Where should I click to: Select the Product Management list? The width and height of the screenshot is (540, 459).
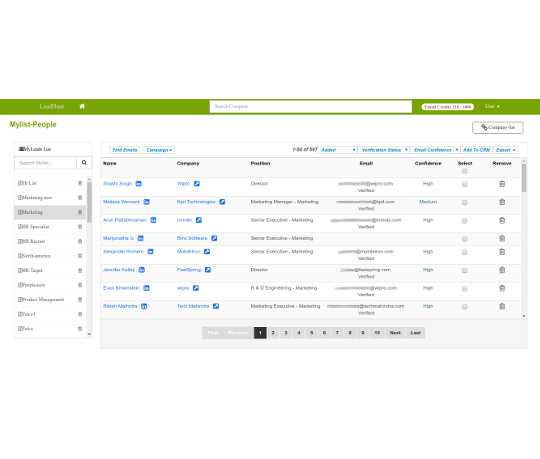click(x=41, y=300)
